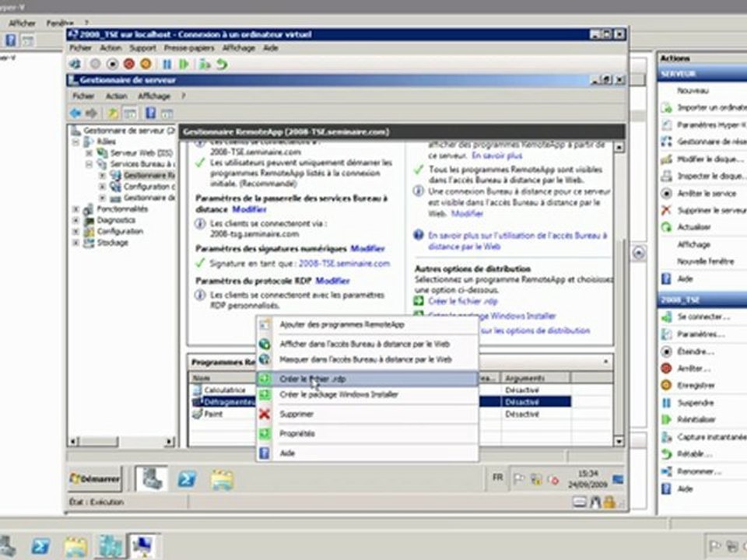Choose Propriétés in context menu
This screenshot has height=560, width=747.
[367, 433]
